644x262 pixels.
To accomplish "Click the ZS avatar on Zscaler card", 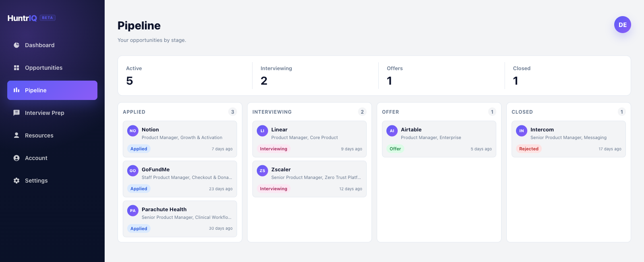I will pyautogui.click(x=262, y=171).
